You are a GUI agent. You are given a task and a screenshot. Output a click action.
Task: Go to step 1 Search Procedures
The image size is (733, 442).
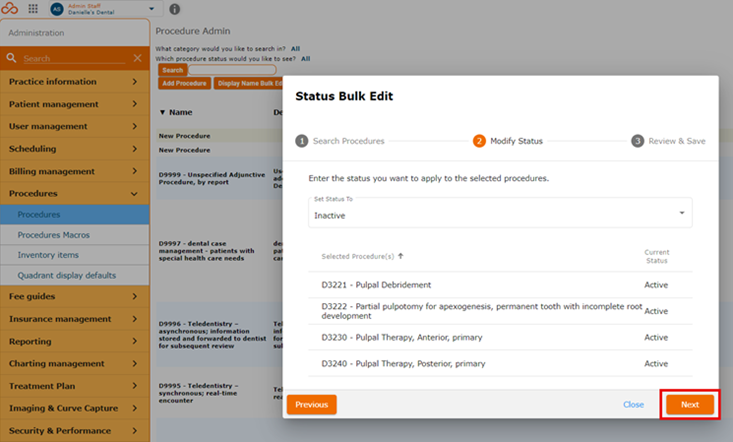[340, 141]
